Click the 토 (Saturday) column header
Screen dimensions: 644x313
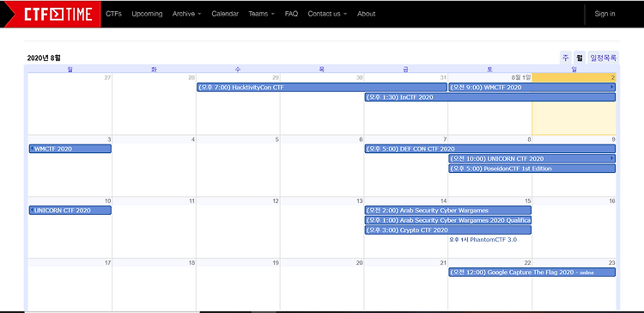489,70
